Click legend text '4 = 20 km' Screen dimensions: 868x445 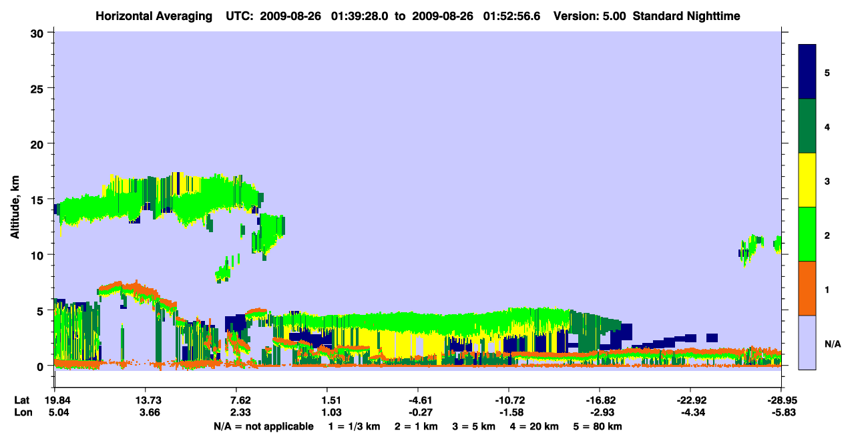click(x=535, y=426)
